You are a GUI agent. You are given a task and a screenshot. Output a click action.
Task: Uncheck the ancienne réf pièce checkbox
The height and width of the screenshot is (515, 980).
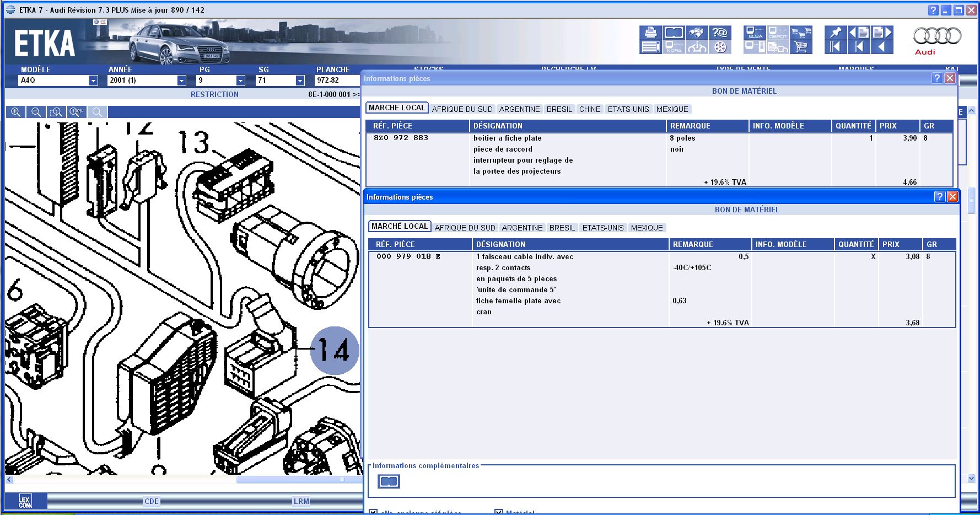[374, 512]
